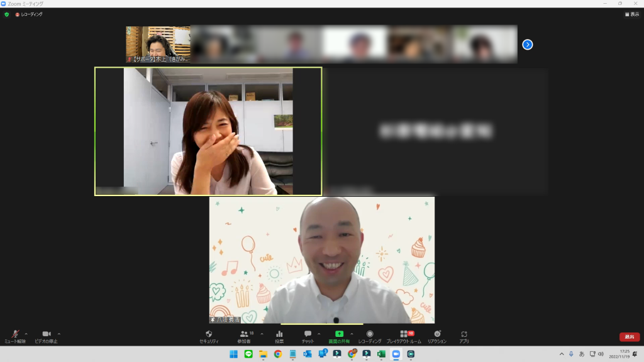Expand audio options arrow beside microphone
The height and width of the screenshot is (362, 644).
(x=26, y=334)
